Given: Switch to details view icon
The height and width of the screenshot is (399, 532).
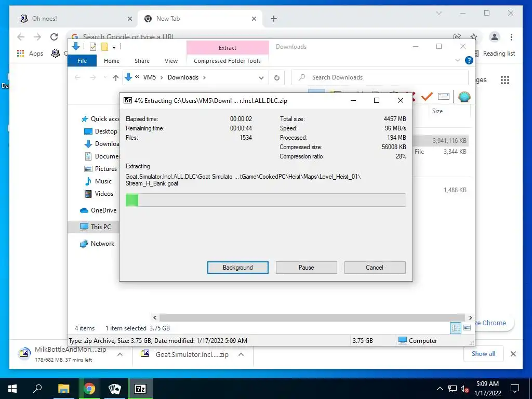Looking at the screenshot, I should click(x=456, y=328).
